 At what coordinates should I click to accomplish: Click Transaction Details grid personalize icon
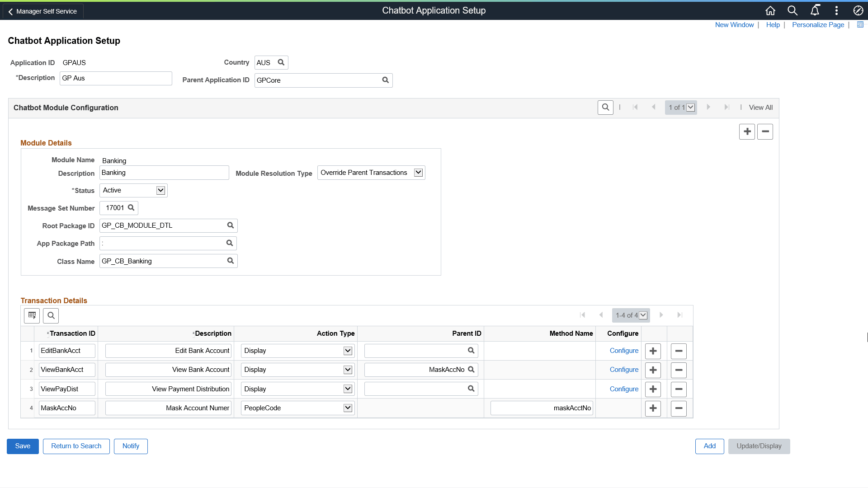pos(32,315)
